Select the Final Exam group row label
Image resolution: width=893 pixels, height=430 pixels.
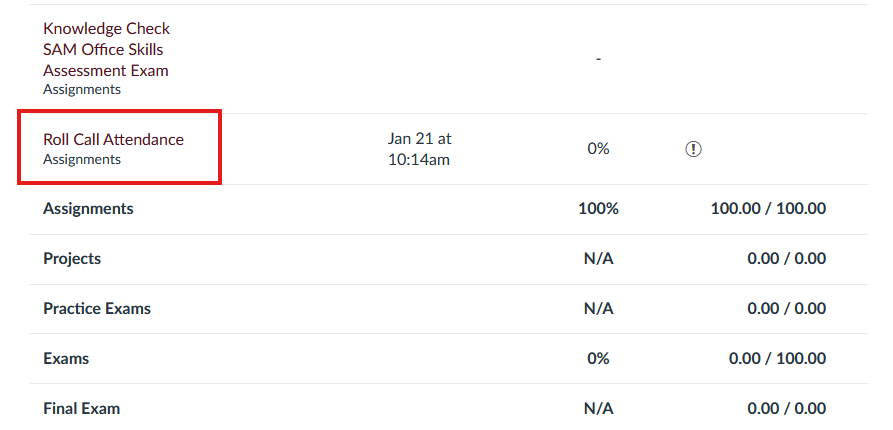(x=81, y=408)
